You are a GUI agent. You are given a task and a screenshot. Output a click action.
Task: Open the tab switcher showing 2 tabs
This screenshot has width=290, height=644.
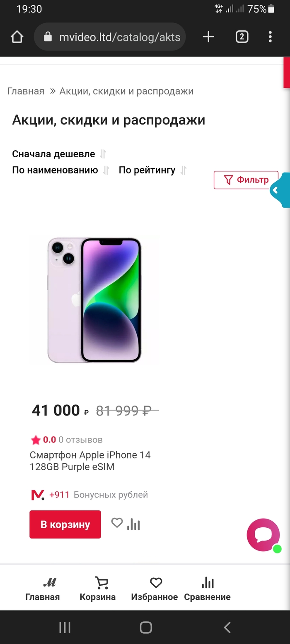[x=242, y=37]
